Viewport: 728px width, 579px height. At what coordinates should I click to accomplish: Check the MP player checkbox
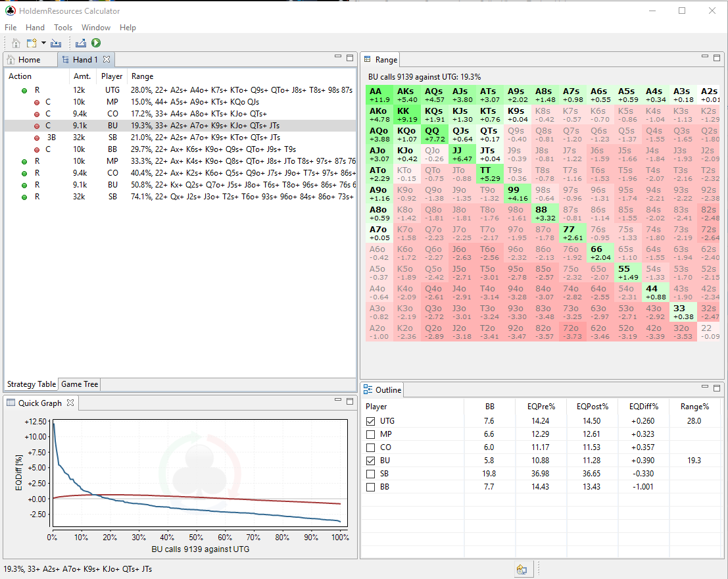370,434
